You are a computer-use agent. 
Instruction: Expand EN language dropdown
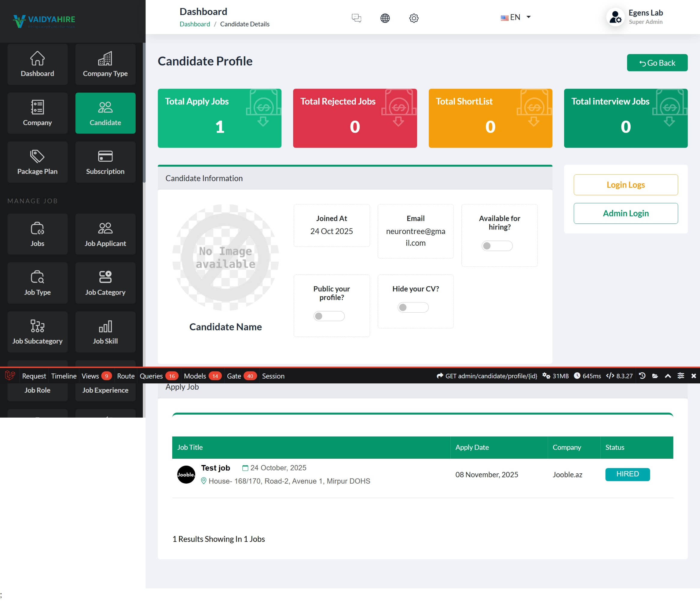point(515,17)
